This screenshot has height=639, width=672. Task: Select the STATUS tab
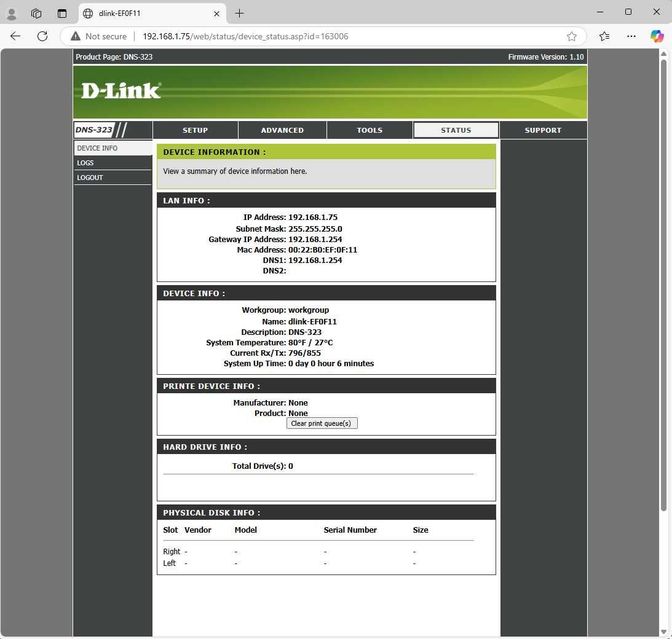456,130
